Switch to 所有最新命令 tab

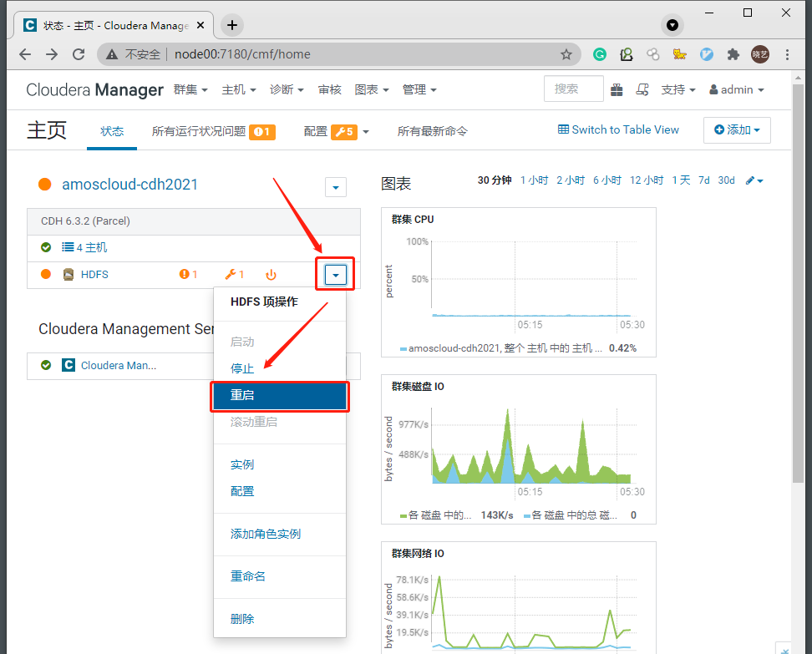[x=433, y=131]
